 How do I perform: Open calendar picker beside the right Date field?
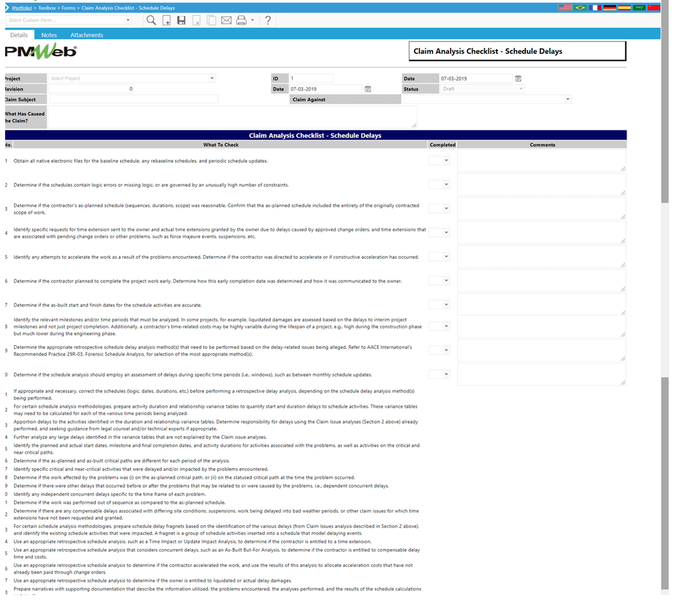click(x=518, y=79)
